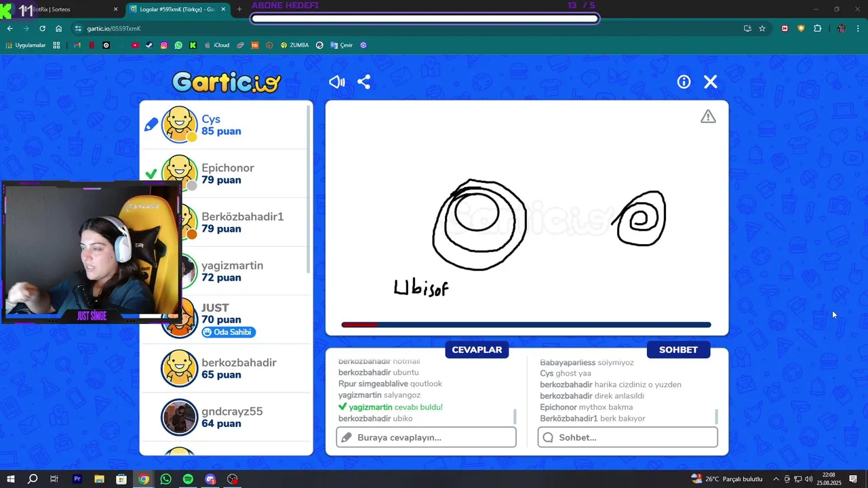This screenshot has width=868, height=488.
Task: Select the CEVAPLAR tab
Action: [477, 350]
